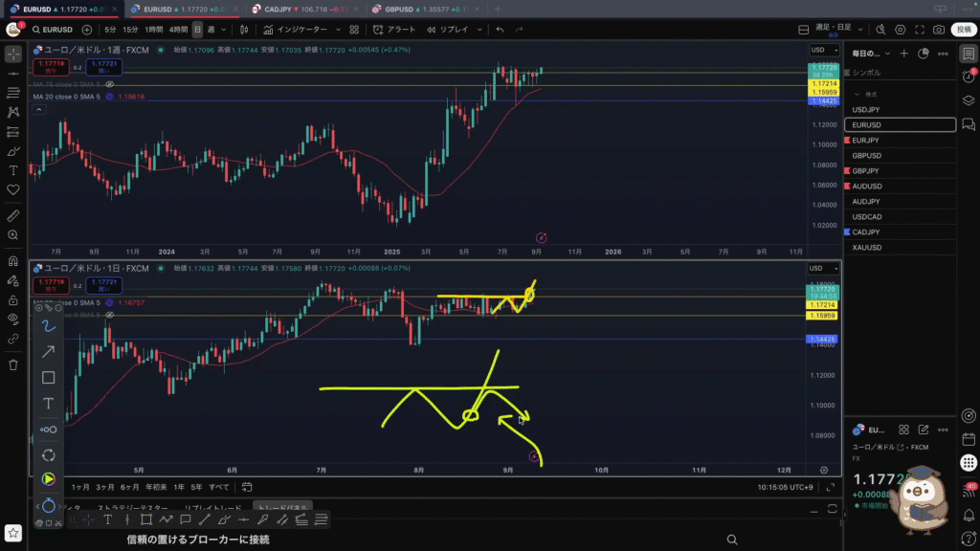Screen dimensions: 980x551
Task: Toggle hide all drawings eye icon
Action: [x=13, y=320]
